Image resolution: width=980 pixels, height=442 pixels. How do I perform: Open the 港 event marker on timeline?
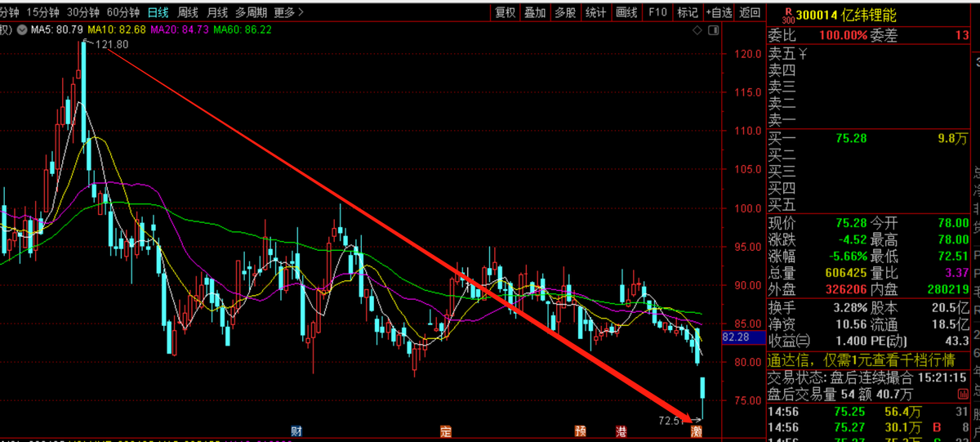pyautogui.click(x=621, y=431)
